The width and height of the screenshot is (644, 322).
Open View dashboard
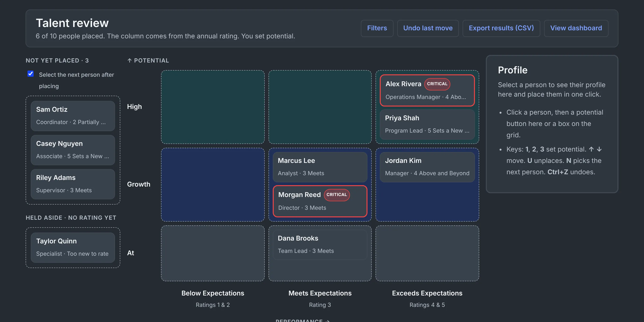(576, 28)
